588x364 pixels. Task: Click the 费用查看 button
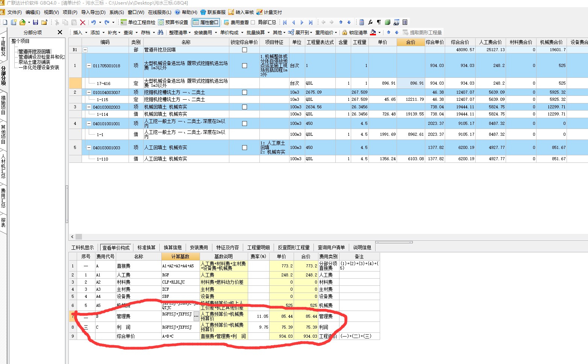(236, 23)
